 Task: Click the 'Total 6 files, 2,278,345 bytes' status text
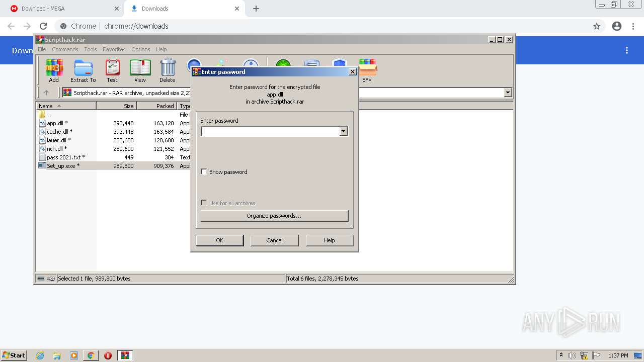(x=323, y=279)
